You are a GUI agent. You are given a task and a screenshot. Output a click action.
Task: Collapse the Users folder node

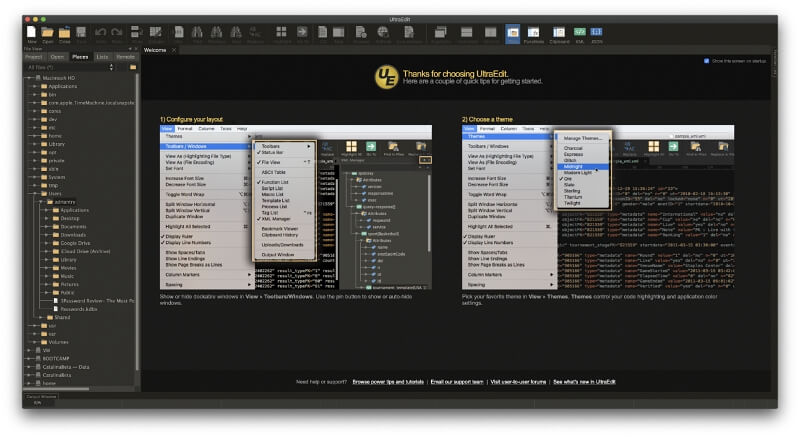[x=36, y=193]
